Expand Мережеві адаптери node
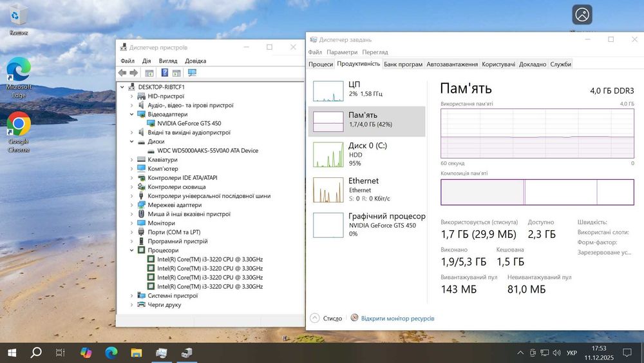The image size is (644, 363). tap(131, 205)
